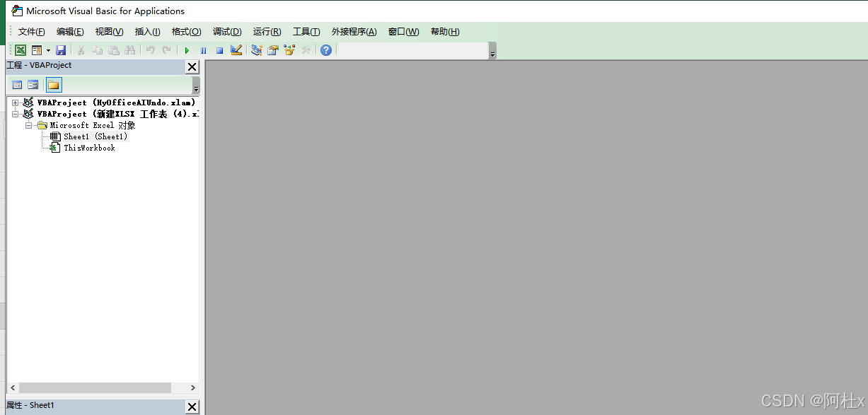Viewport: 868px width, 415px height.
Task: Open Project Explorer toolbar icon
Action: 256,50
